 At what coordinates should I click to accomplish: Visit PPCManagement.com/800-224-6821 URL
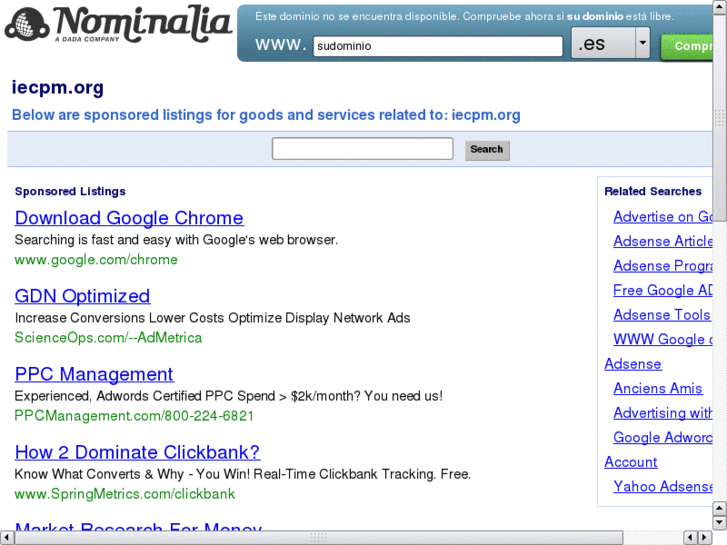[134, 416]
